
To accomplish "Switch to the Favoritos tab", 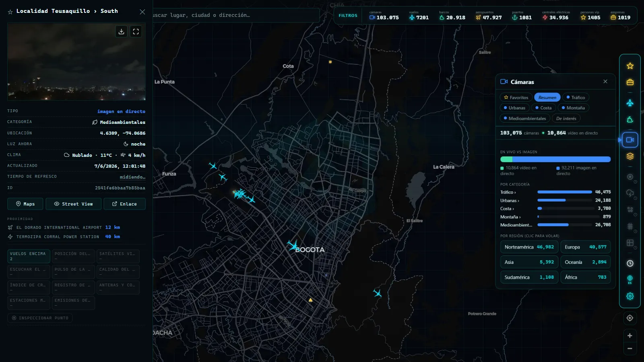I will [x=516, y=97].
